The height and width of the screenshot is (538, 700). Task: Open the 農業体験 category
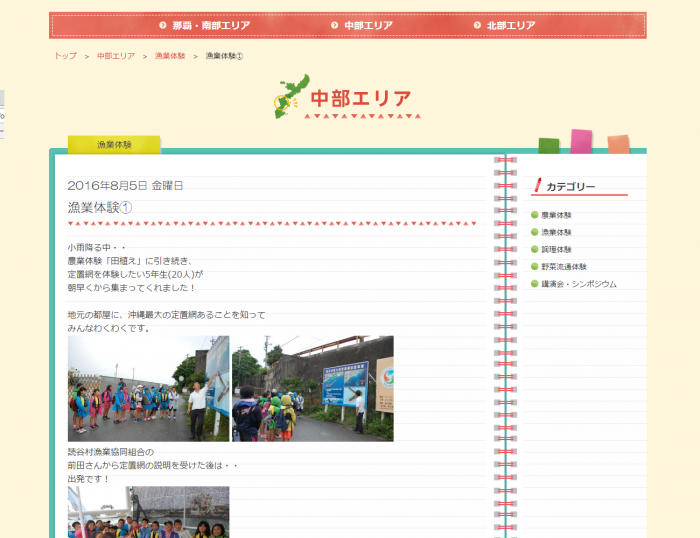(556, 215)
